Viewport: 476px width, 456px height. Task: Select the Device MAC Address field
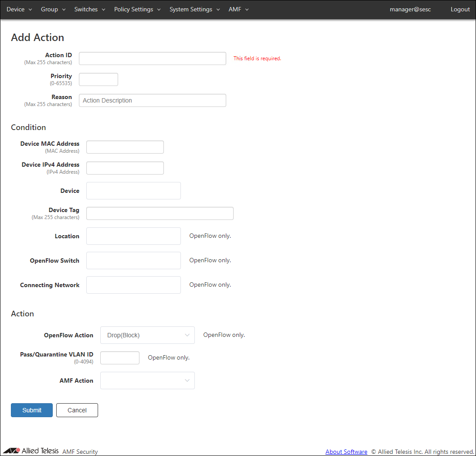[125, 147]
